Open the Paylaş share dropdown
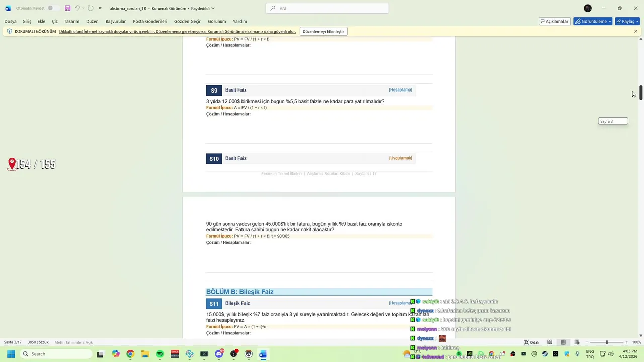Viewport: 644px width, 362px height. point(627,21)
